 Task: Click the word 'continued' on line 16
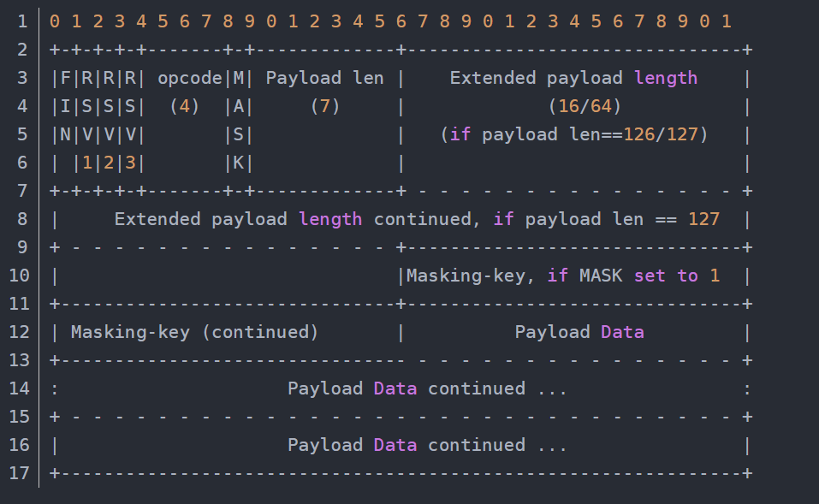(x=477, y=445)
